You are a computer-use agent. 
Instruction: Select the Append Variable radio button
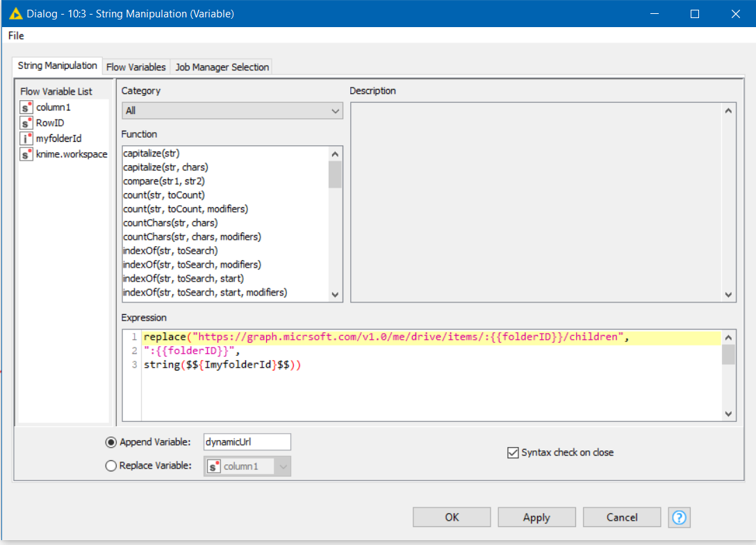111,442
